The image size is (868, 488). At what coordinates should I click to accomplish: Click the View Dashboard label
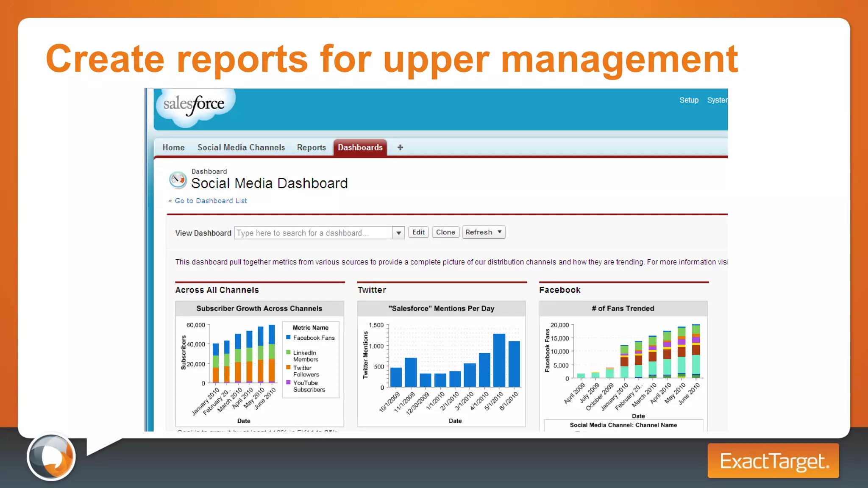coord(203,233)
